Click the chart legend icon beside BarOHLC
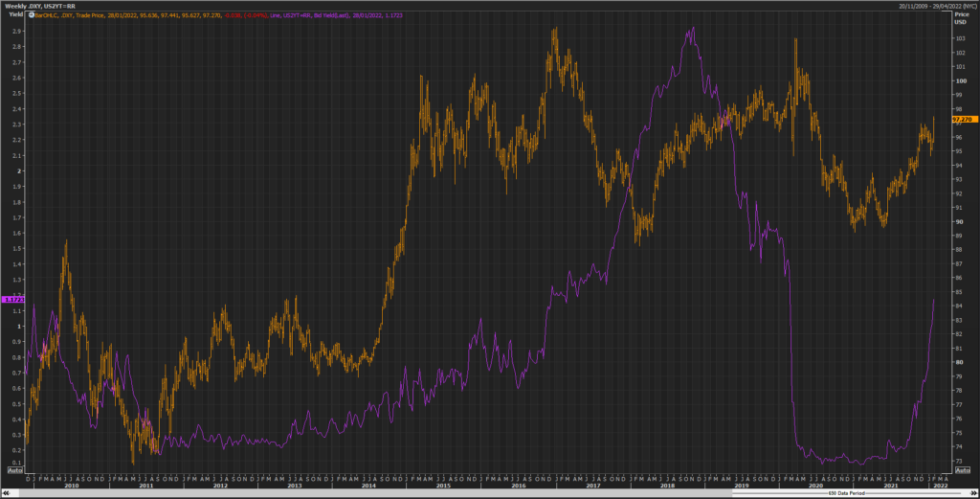 (x=32, y=15)
